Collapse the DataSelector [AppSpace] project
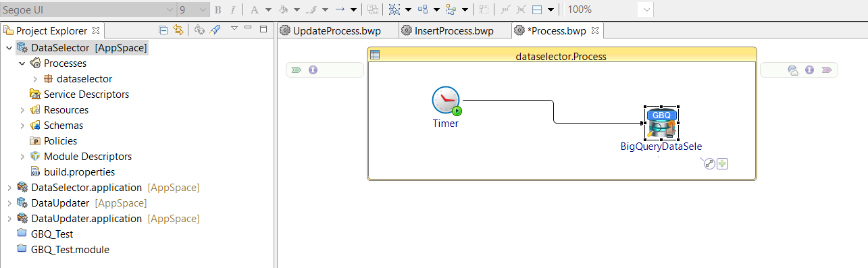Image resolution: width=868 pixels, height=268 pixels. point(9,48)
